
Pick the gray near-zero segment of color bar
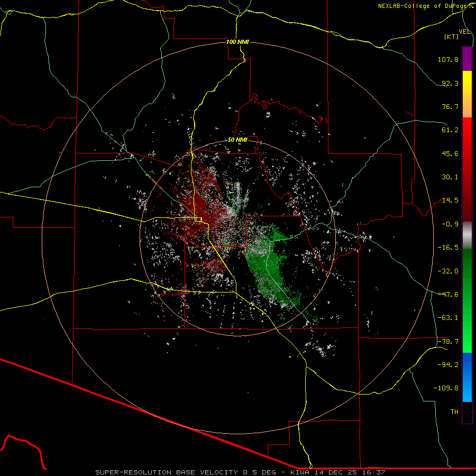467,235
